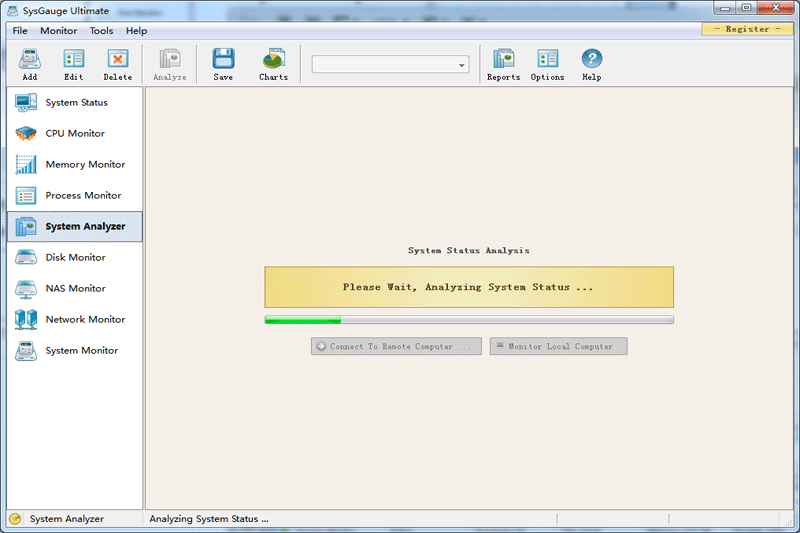This screenshot has height=533, width=800.
Task: Select the Network Monitor servers icon
Action: coord(26,319)
